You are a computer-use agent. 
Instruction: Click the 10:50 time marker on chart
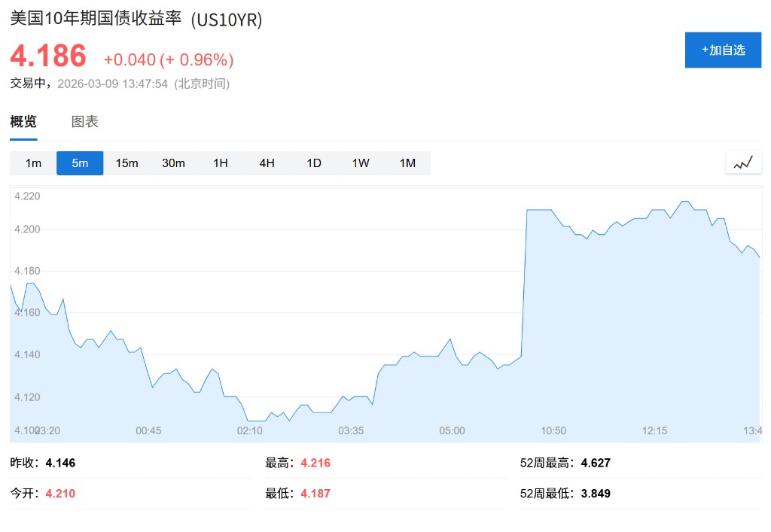(x=553, y=431)
